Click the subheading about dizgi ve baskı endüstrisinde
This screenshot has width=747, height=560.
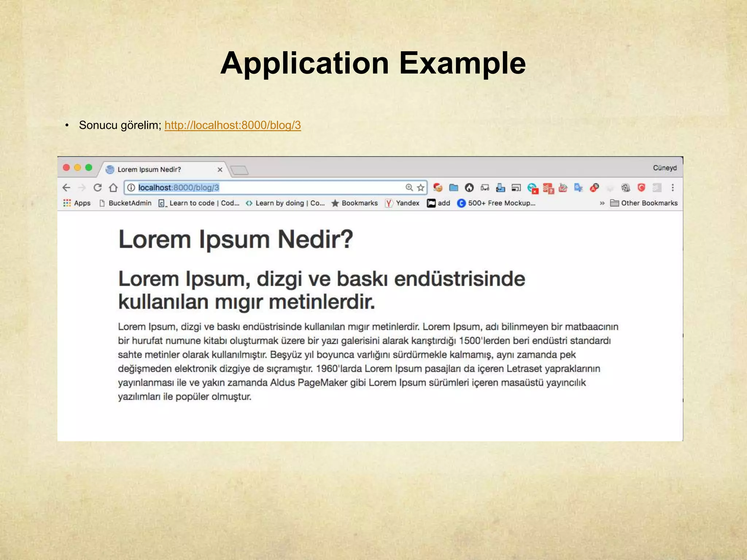coord(322,290)
